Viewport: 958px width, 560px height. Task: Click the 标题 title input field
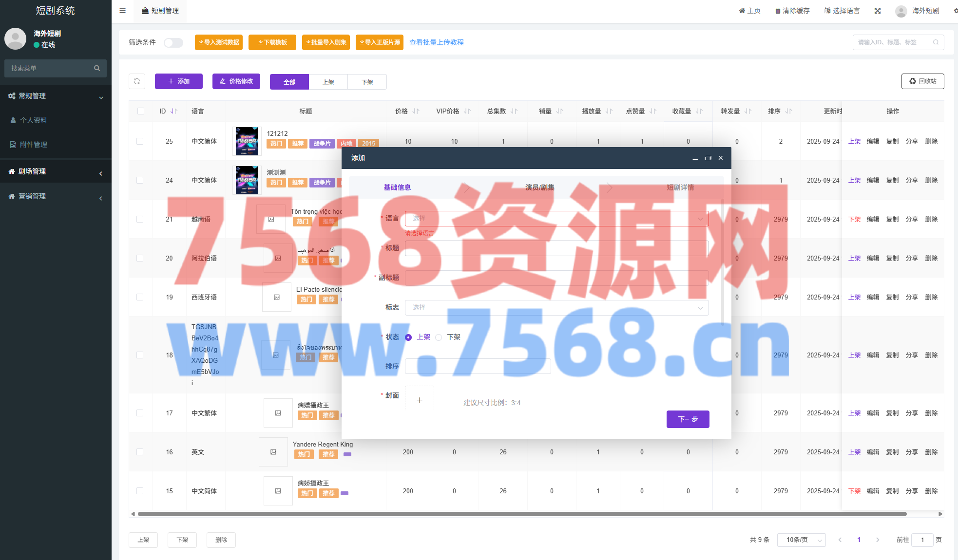[x=556, y=248]
